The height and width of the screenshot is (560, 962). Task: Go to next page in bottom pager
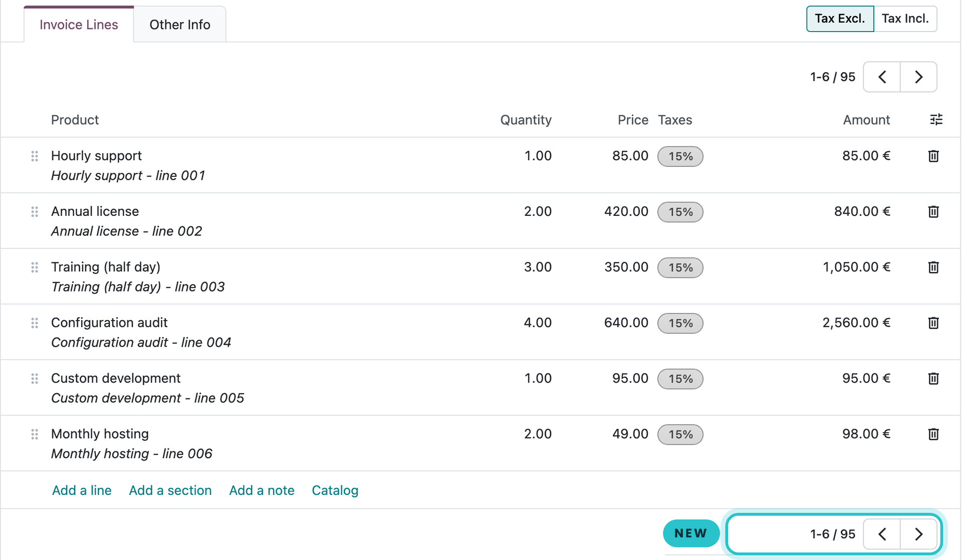(918, 534)
